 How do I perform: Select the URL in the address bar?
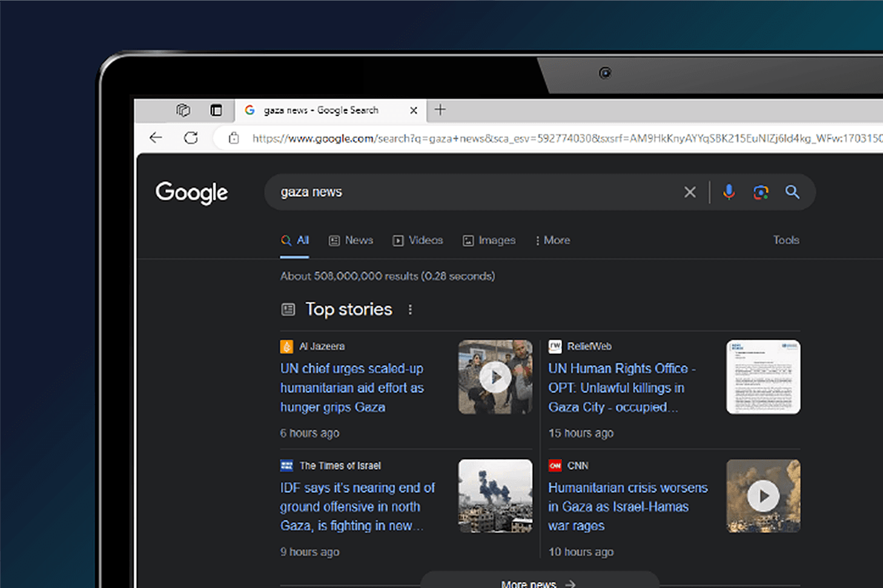(567, 138)
